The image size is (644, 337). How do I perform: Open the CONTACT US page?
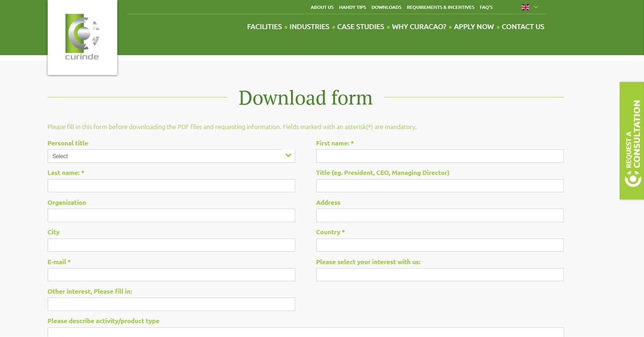click(x=523, y=26)
